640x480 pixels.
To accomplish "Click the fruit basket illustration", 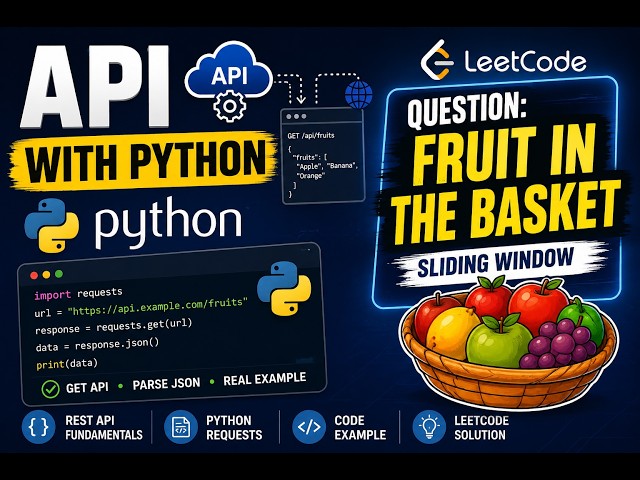I will click(508, 343).
